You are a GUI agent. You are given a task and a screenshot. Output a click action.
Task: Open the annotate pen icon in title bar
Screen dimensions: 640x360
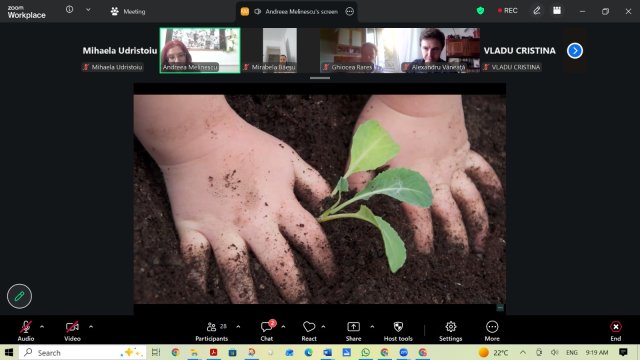click(537, 11)
